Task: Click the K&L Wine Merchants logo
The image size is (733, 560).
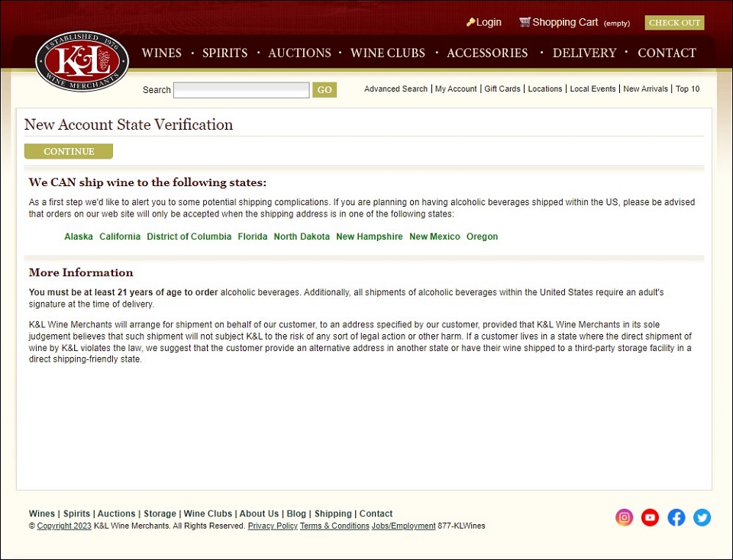Action: (82, 61)
